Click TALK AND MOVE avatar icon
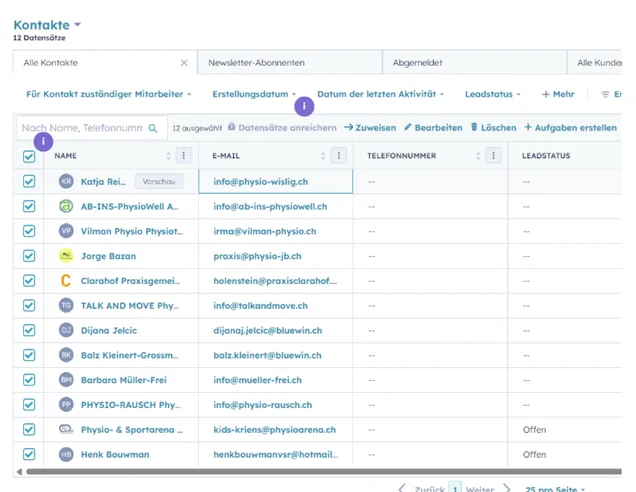Screen dimensions: 636x492 (66, 305)
